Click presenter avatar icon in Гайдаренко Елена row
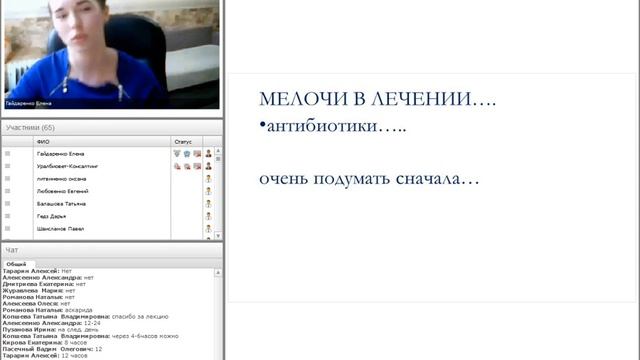 pos(209,153)
